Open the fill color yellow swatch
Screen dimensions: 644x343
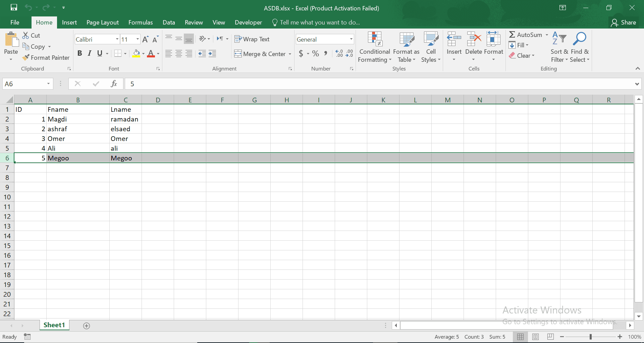136,54
